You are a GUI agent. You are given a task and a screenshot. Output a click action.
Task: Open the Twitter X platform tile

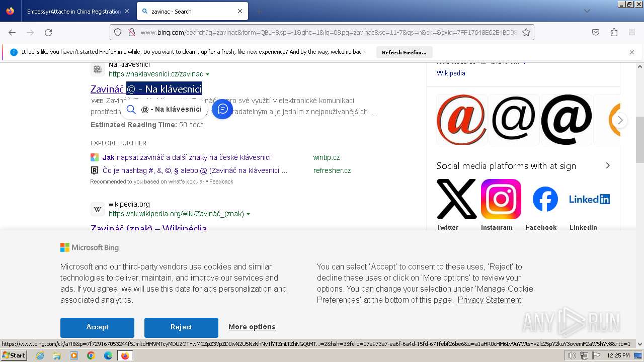pyautogui.click(x=457, y=199)
